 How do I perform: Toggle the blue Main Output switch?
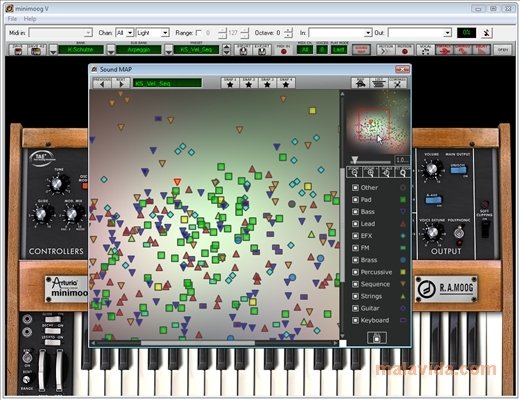pos(459,169)
